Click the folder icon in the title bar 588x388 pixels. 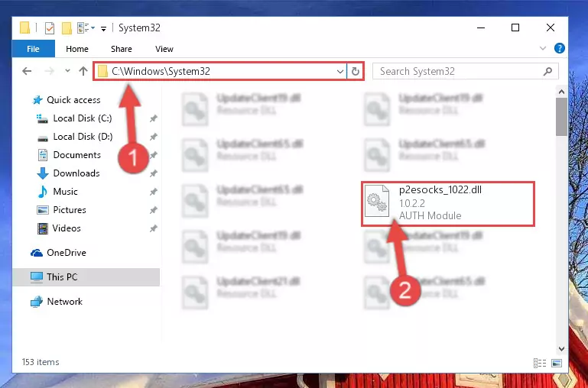pos(24,27)
